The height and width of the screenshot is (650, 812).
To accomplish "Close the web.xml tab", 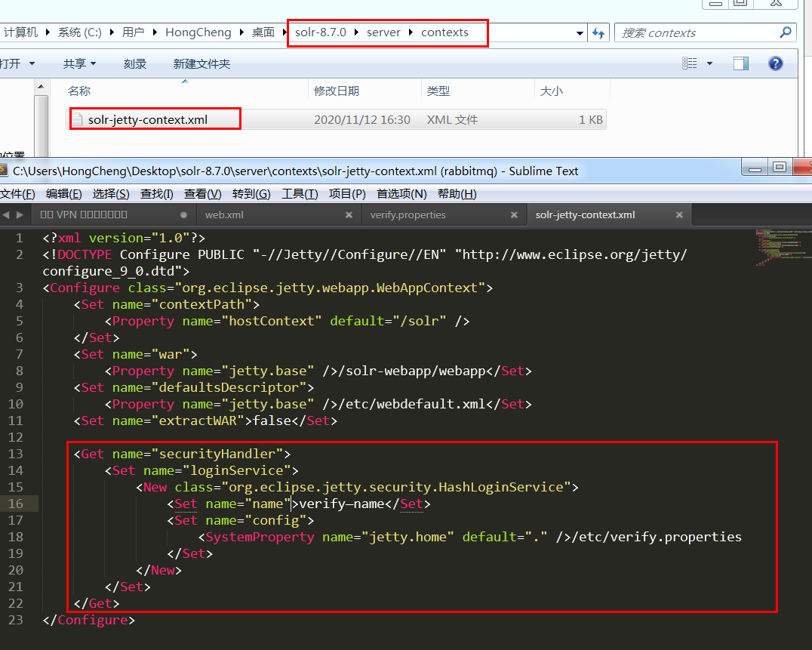I will [x=349, y=214].
